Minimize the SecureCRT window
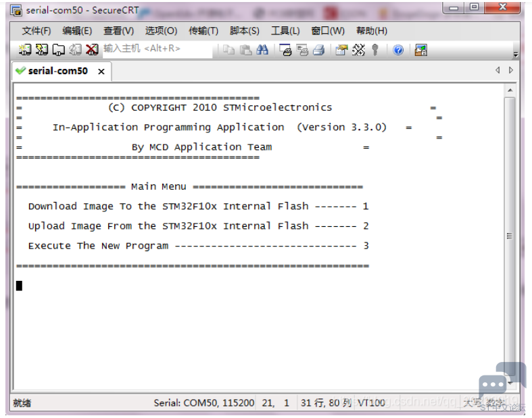This screenshot has height=418, width=532. point(454,7)
